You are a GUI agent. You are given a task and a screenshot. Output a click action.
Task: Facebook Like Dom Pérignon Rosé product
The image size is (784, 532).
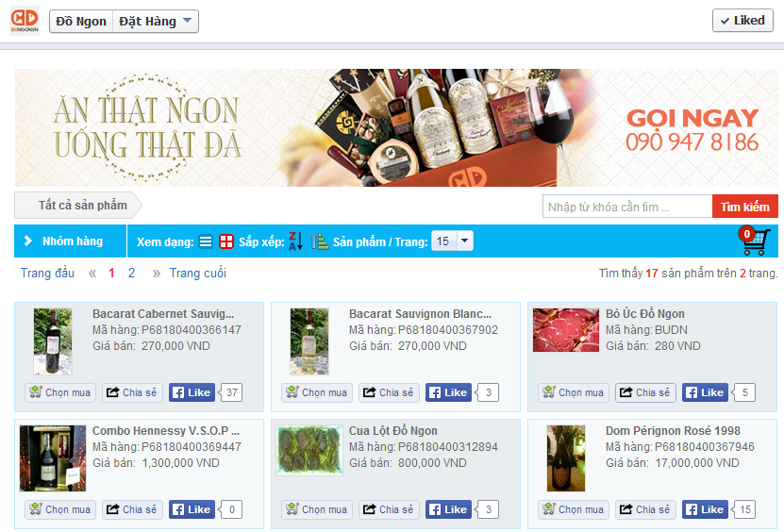pos(705,509)
